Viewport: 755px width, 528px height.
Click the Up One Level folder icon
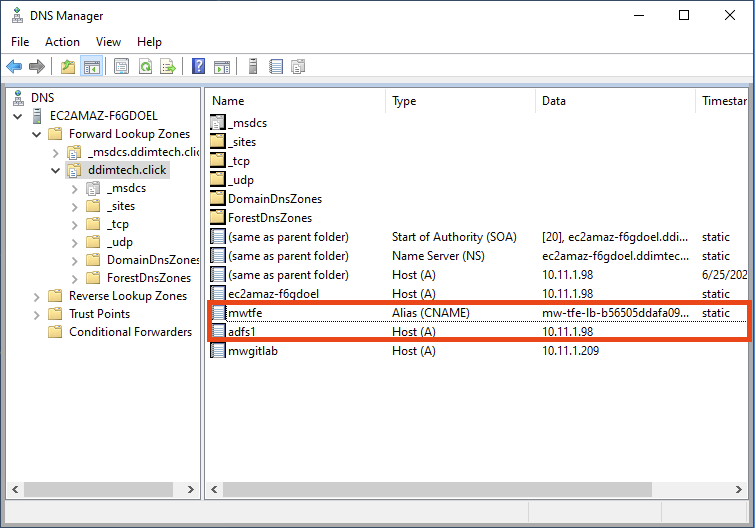68,66
